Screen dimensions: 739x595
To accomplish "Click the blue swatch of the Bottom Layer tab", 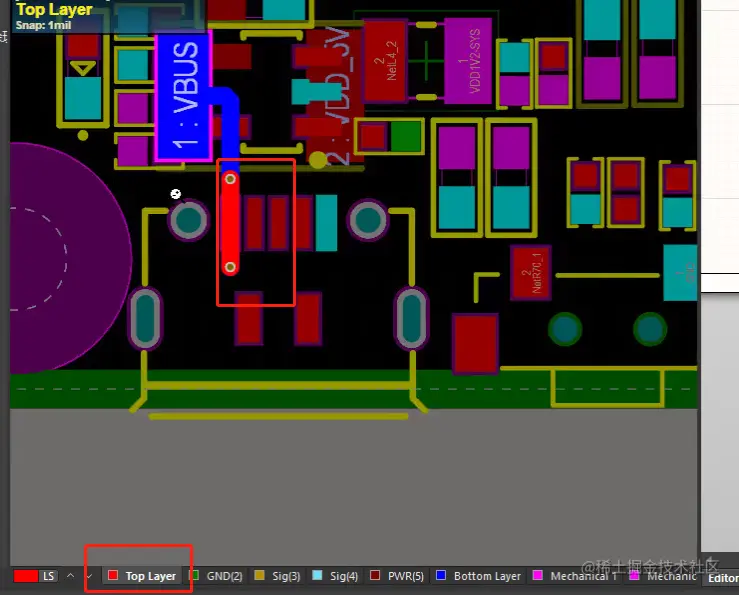I will point(441,575).
